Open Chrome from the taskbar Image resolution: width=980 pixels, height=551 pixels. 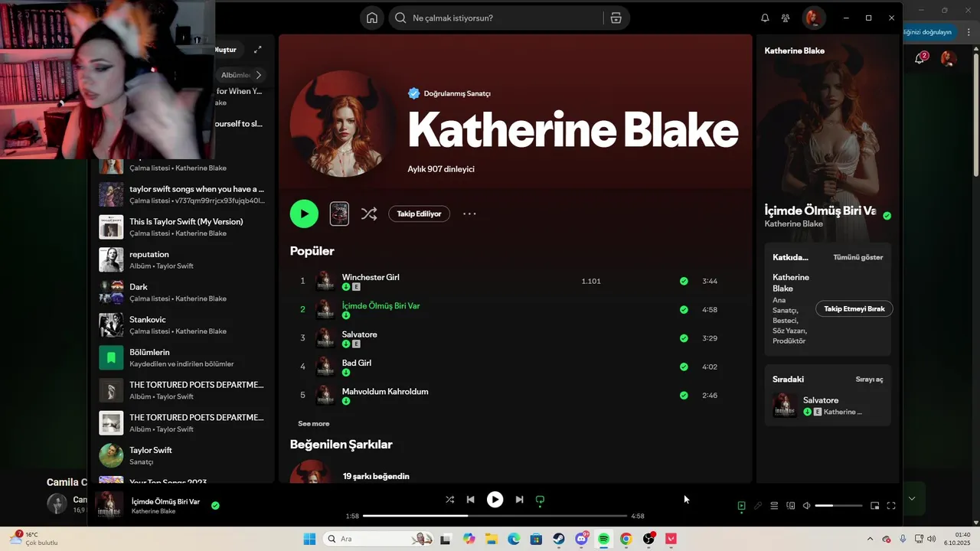coord(626,540)
